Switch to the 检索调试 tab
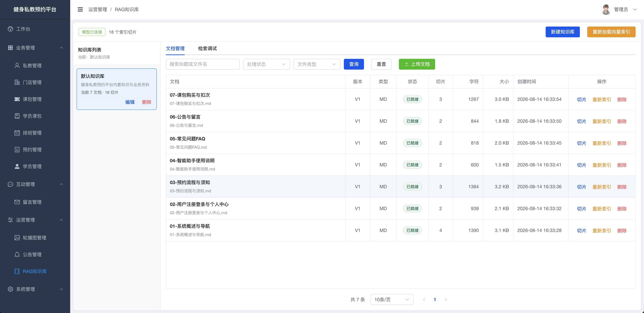Viewport: 644px width, 313px height. tap(208, 49)
